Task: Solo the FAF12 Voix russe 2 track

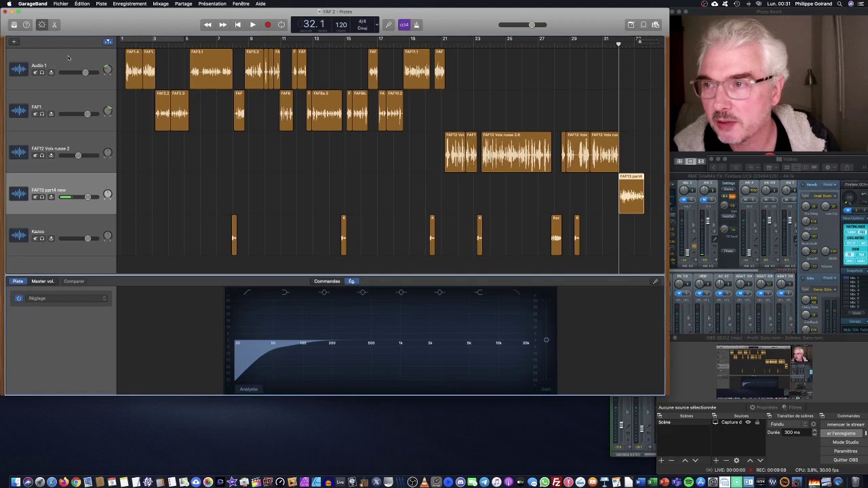Action: (42, 155)
